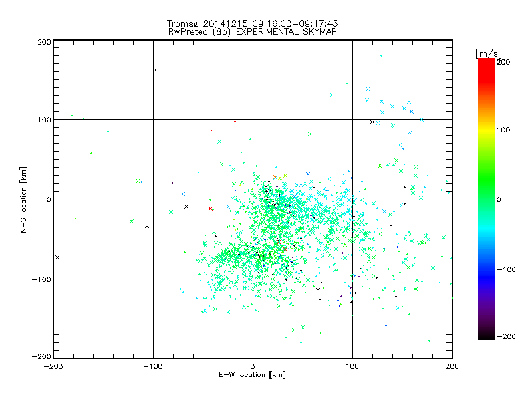
Task: Click the black X marker near 120 km east, 100 km north
Action: 372,122
